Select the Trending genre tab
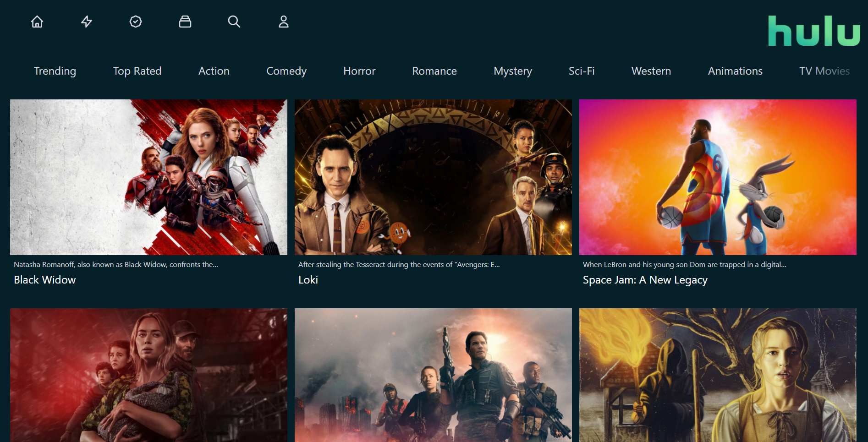This screenshot has height=442, width=868. click(x=55, y=71)
